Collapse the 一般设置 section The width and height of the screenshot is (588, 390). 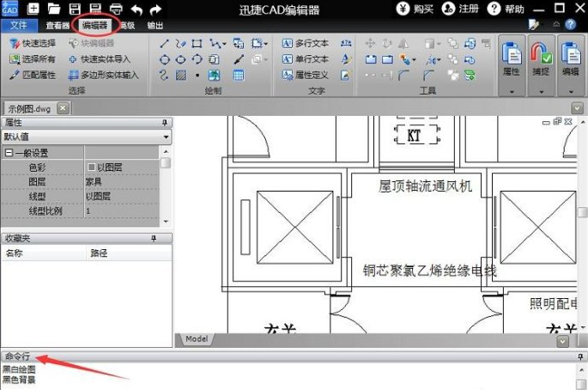pyautogui.click(x=9, y=153)
